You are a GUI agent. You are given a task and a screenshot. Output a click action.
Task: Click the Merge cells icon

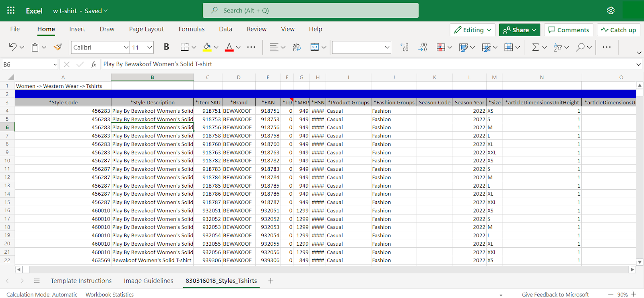point(315,47)
